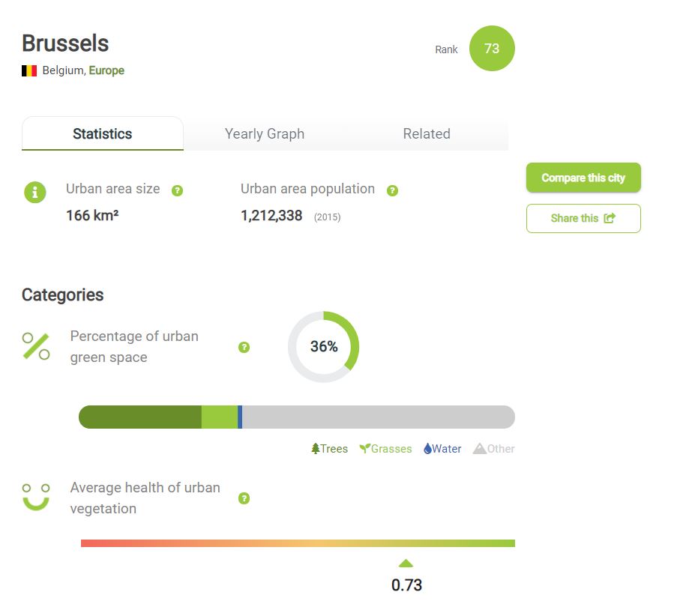Open help tooltip for Urban area population
The image size is (686, 616).
pyautogui.click(x=392, y=190)
